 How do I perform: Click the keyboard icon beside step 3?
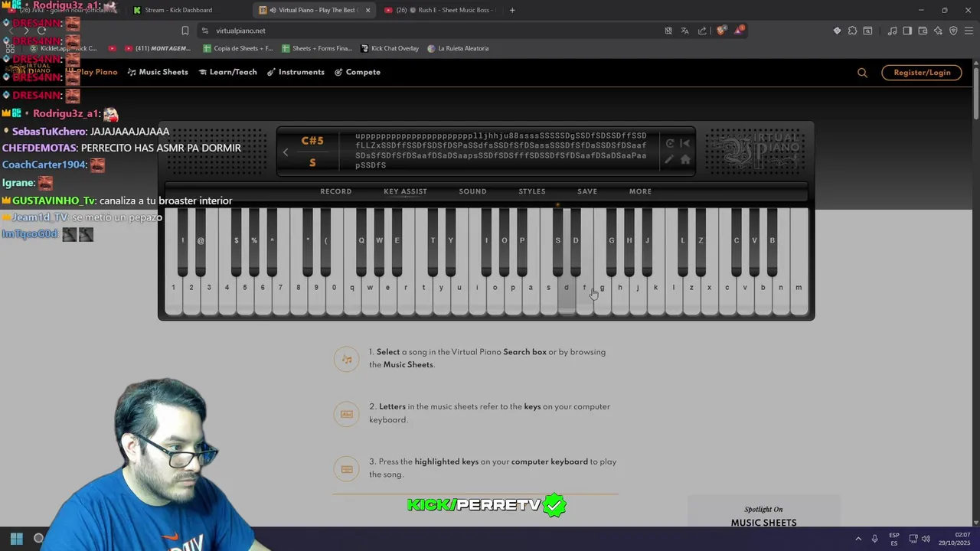coord(347,469)
